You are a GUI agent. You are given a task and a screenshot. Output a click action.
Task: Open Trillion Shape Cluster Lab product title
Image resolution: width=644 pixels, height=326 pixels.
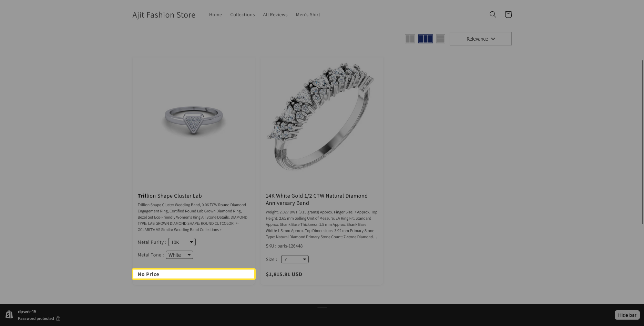pyautogui.click(x=170, y=196)
